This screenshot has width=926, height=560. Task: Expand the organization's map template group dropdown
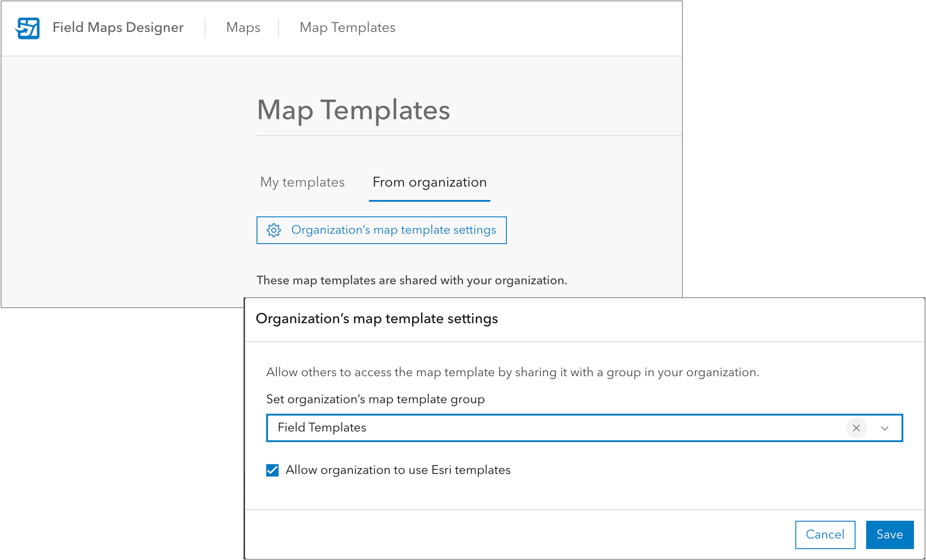(885, 428)
